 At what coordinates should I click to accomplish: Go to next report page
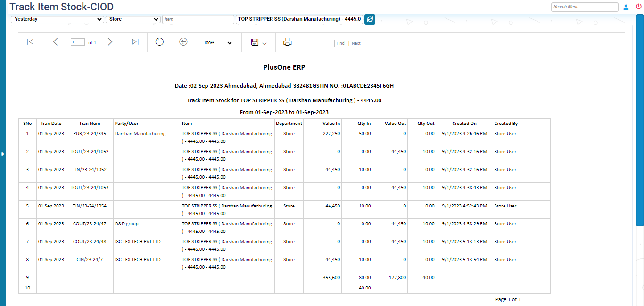click(110, 42)
